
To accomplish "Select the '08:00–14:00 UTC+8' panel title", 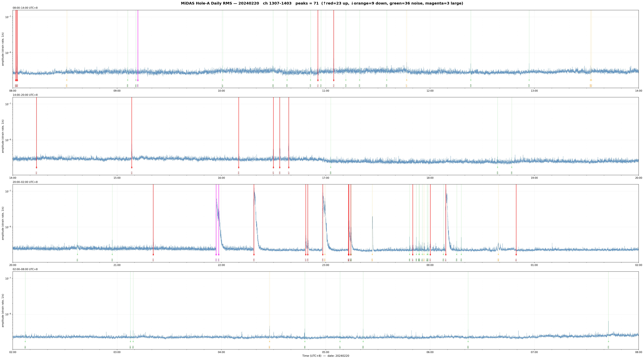I will point(25,8).
